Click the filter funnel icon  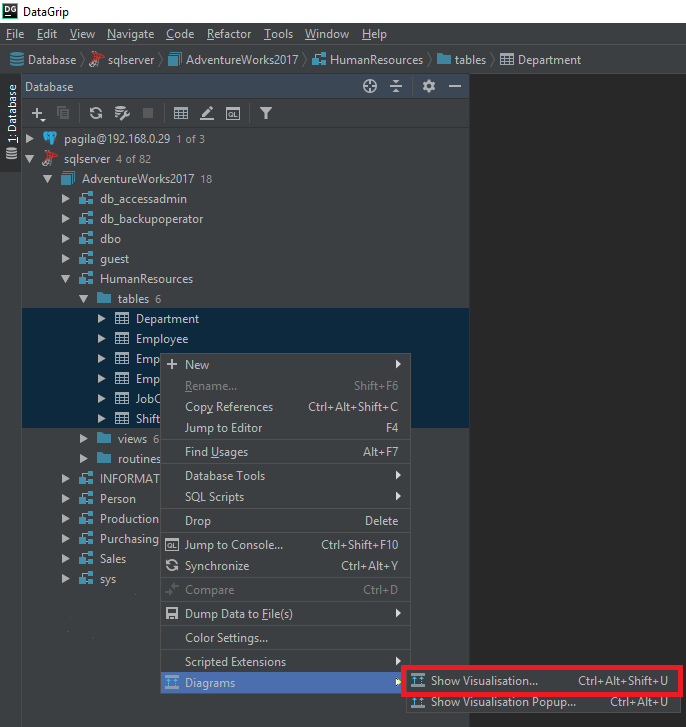pos(266,114)
